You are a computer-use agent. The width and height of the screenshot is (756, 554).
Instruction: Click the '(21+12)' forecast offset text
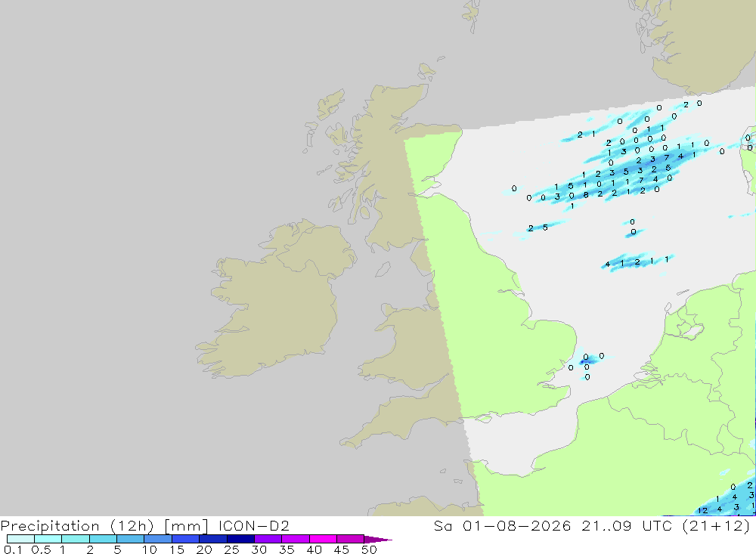tap(717, 525)
